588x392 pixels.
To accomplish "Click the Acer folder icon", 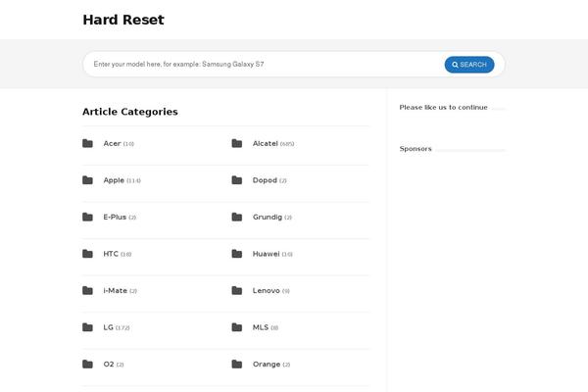I will pos(87,143).
